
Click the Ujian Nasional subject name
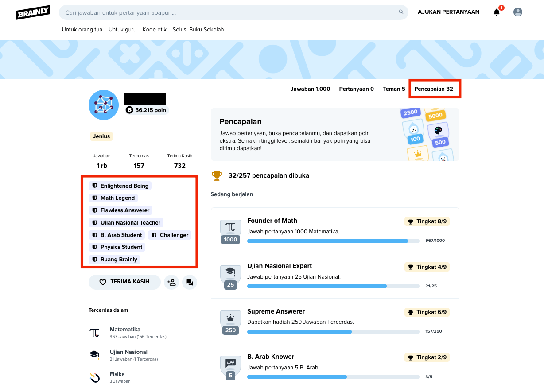click(128, 352)
